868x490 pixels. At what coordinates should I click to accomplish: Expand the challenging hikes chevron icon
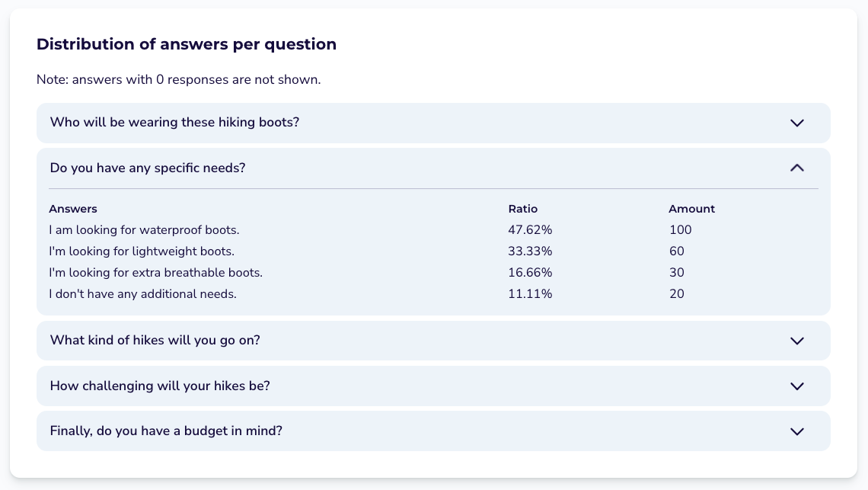pyautogui.click(x=796, y=386)
